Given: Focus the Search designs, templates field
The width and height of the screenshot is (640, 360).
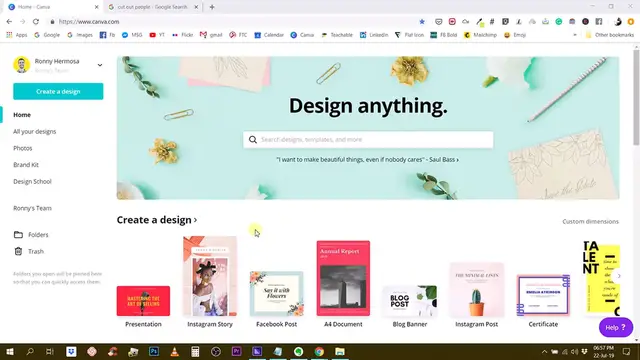Looking at the screenshot, I should tap(368, 140).
